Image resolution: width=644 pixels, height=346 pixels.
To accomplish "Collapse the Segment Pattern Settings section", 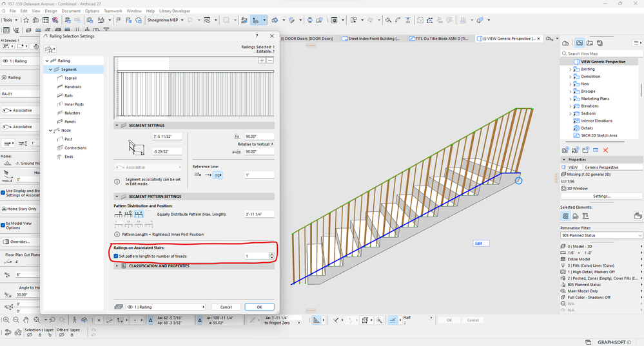I will tap(117, 196).
